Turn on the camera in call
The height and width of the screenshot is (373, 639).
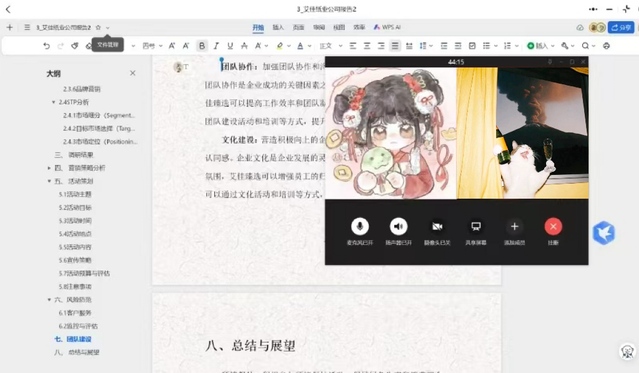point(437,226)
